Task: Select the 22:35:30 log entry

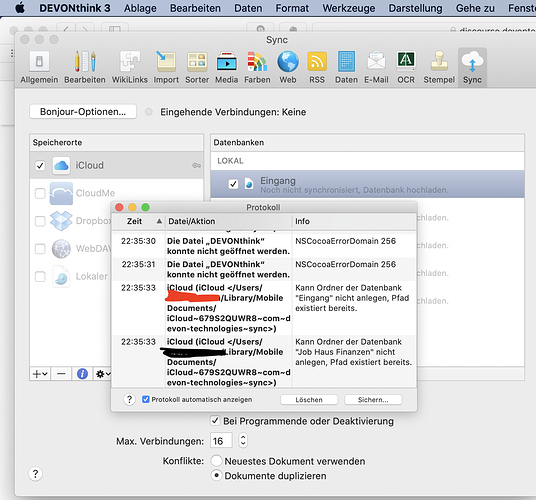Action: [x=264, y=246]
